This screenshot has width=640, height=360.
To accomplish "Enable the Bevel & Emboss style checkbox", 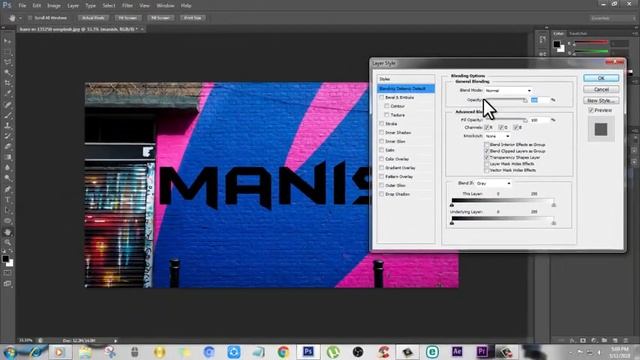I will tap(382, 98).
